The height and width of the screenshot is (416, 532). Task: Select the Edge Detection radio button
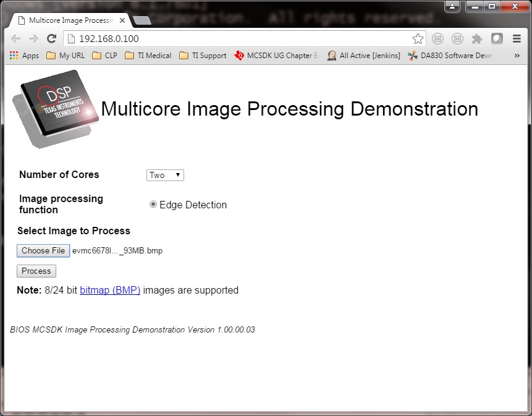coord(153,205)
